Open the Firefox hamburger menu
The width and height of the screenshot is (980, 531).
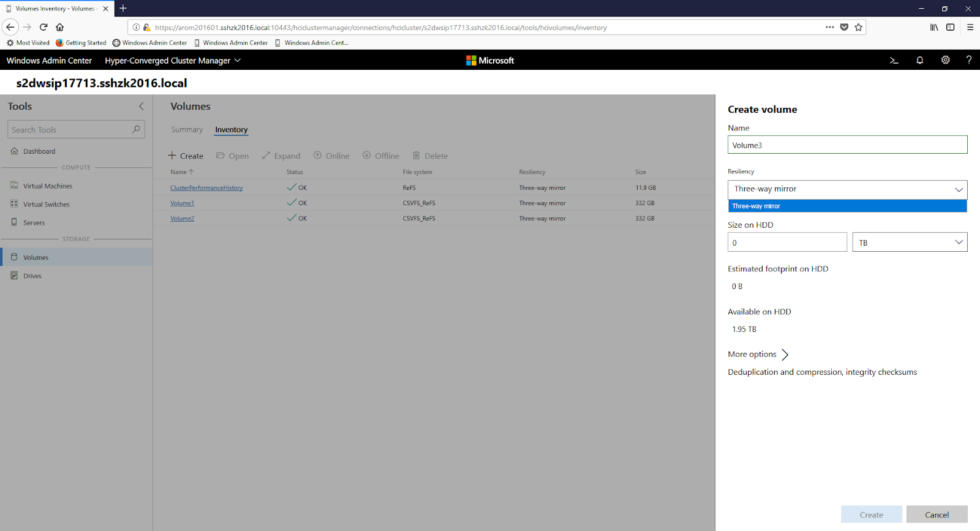click(970, 27)
